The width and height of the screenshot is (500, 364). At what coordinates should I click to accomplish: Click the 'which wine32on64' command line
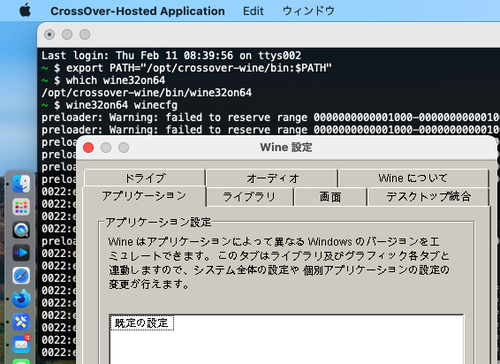click(103, 80)
